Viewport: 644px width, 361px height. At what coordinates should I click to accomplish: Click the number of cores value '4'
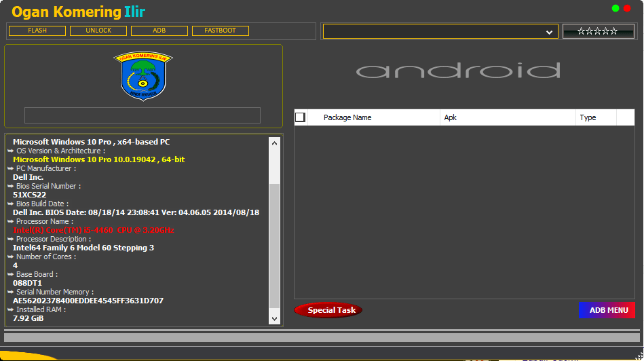[15, 265]
